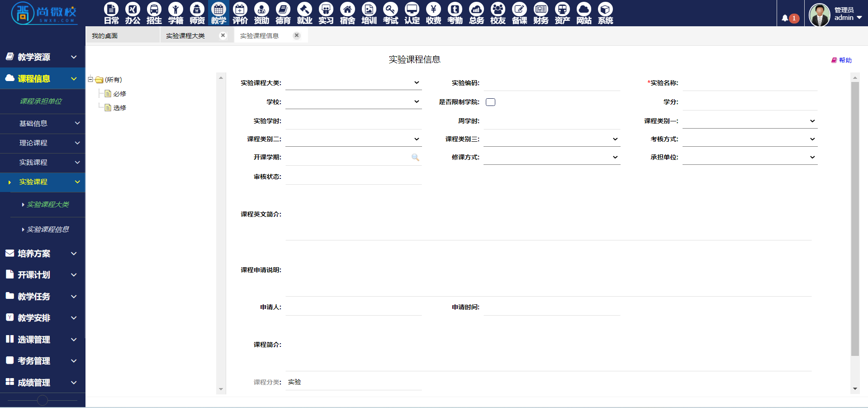
Task: Open the 宿舍 module icon
Action: (347, 13)
